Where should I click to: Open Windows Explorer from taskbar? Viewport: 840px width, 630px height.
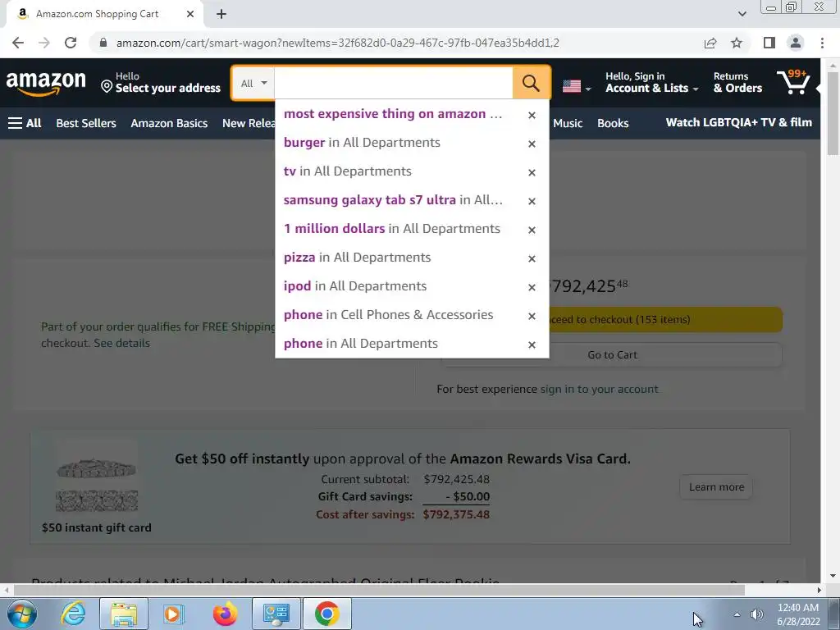pos(124,614)
